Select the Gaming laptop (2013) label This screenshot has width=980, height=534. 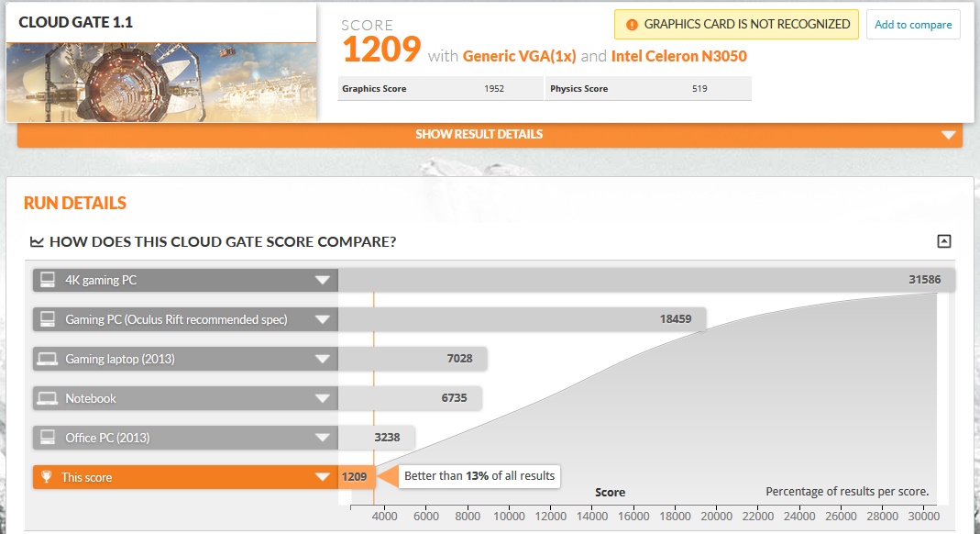tap(120, 359)
